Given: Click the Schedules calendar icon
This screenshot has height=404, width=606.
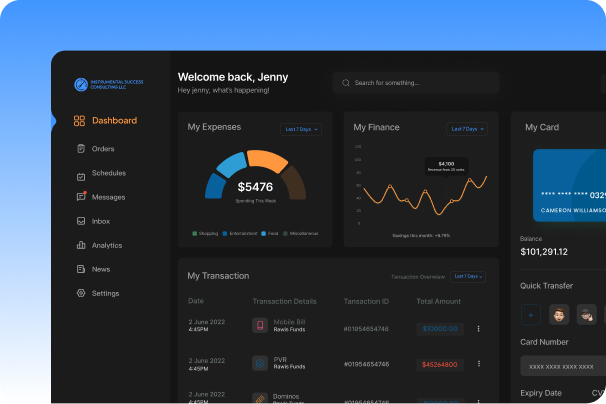Looking at the screenshot, I should coord(80,174).
